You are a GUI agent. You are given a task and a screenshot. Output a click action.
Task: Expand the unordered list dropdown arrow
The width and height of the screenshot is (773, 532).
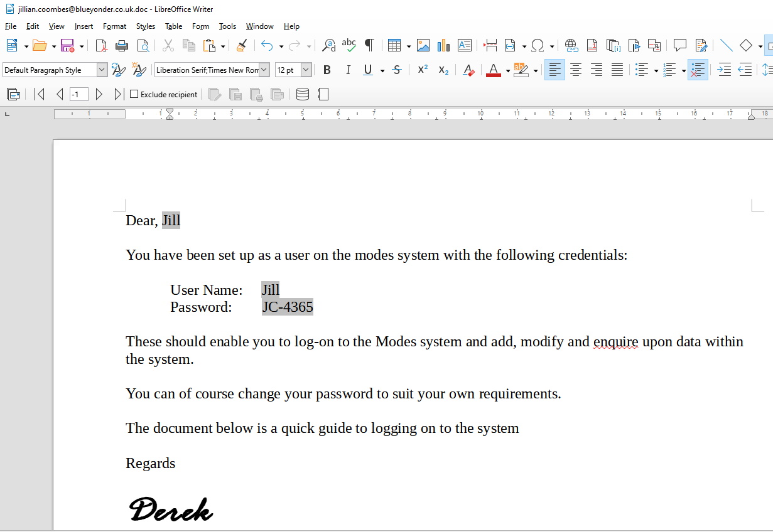(x=656, y=71)
